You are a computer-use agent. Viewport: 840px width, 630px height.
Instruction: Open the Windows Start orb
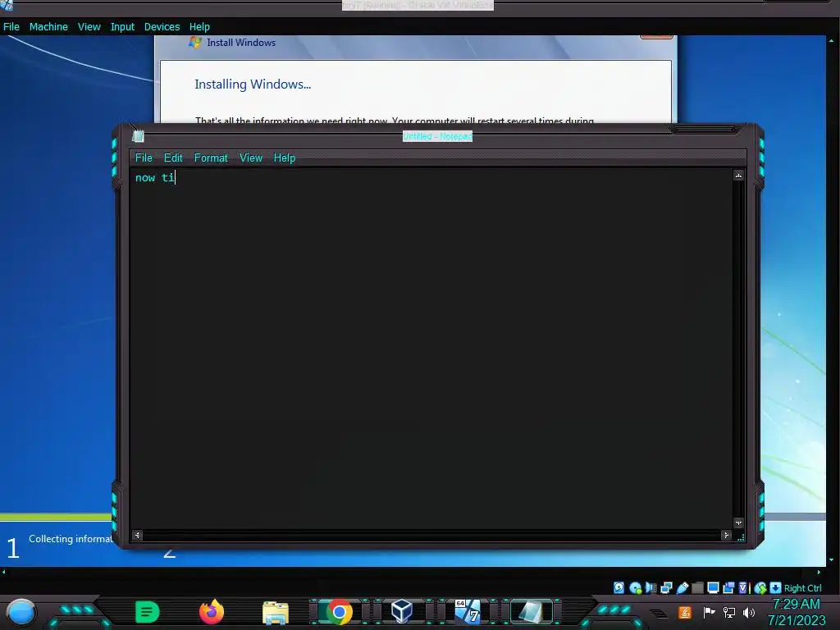tap(21, 613)
